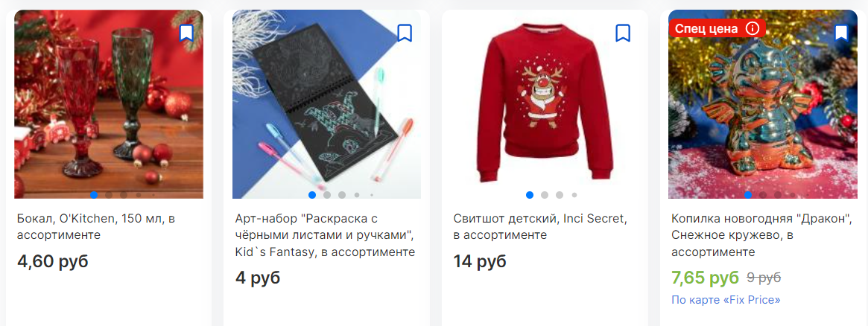
Task: Open the black coloring book photo
Action: (x=326, y=104)
